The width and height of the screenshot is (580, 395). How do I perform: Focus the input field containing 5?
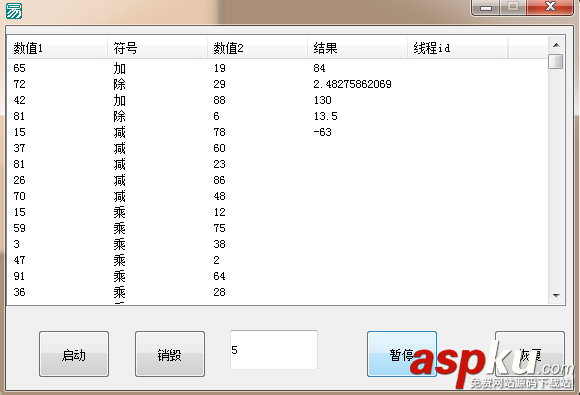[x=274, y=350]
